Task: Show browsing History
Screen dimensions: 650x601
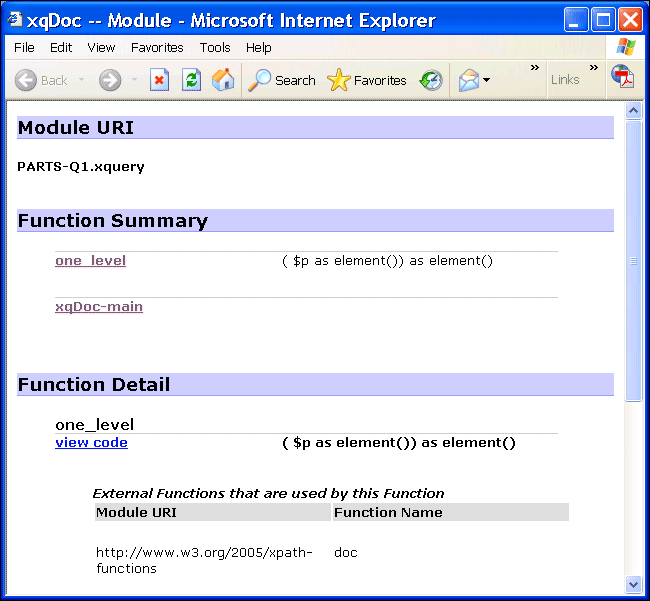Action: (431, 80)
